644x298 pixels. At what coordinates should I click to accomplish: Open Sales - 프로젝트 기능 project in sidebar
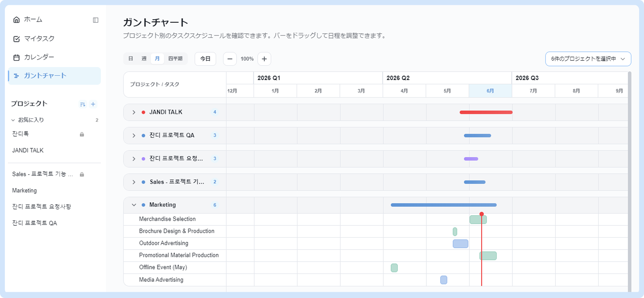[x=43, y=174]
